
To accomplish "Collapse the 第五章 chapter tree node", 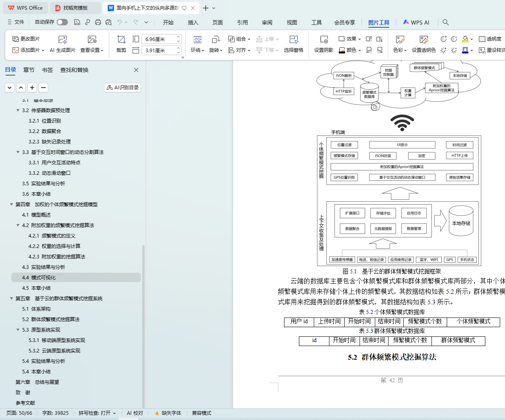I will click(12, 299).
